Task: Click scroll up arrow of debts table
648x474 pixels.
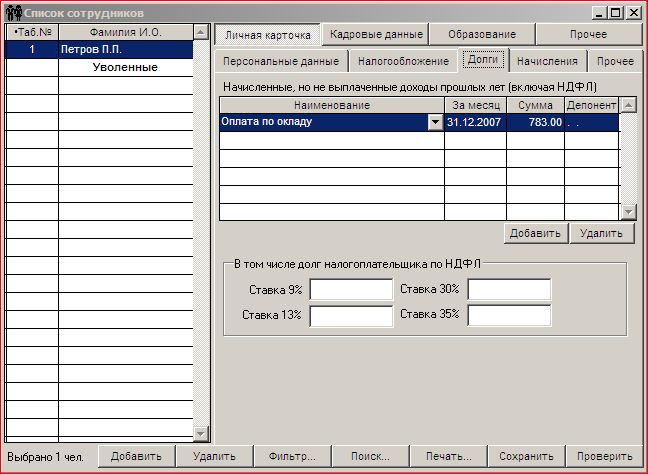Action: pyautogui.click(x=628, y=105)
